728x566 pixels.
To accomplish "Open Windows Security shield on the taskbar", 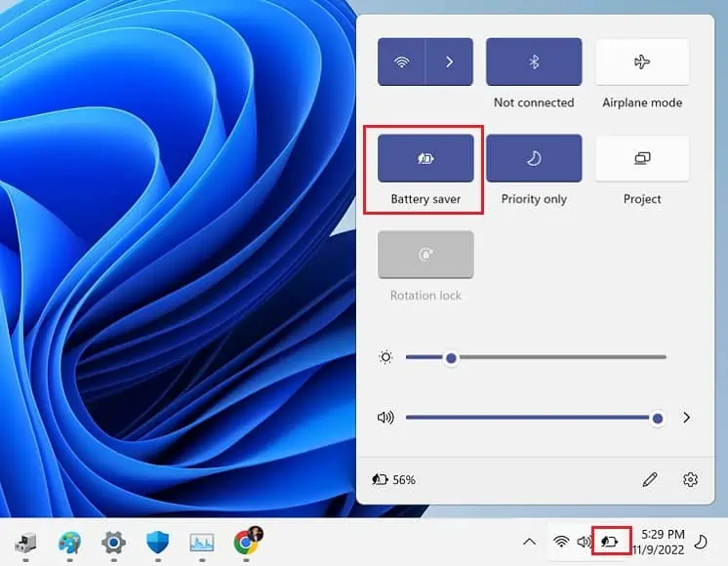I will click(158, 543).
